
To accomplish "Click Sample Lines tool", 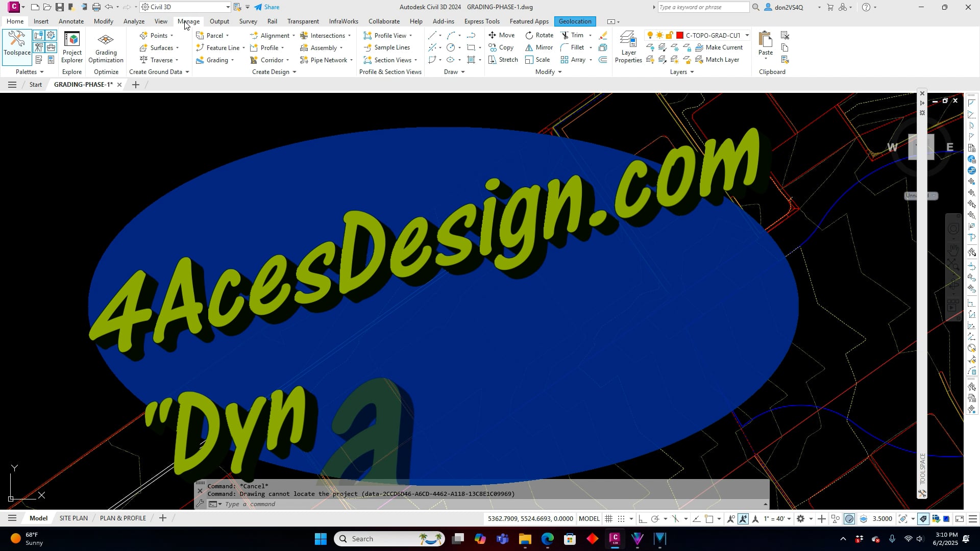I will pos(386,47).
